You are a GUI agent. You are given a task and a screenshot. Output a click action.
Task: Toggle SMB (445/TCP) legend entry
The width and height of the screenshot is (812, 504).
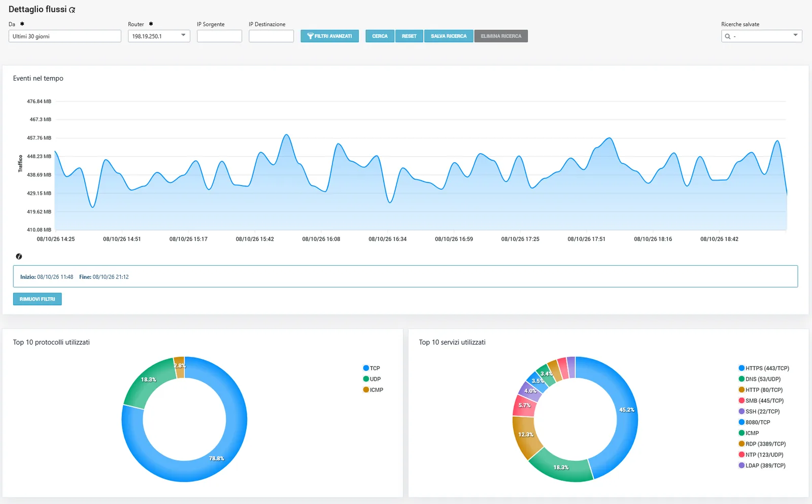pyautogui.click(x=761, y=401)
